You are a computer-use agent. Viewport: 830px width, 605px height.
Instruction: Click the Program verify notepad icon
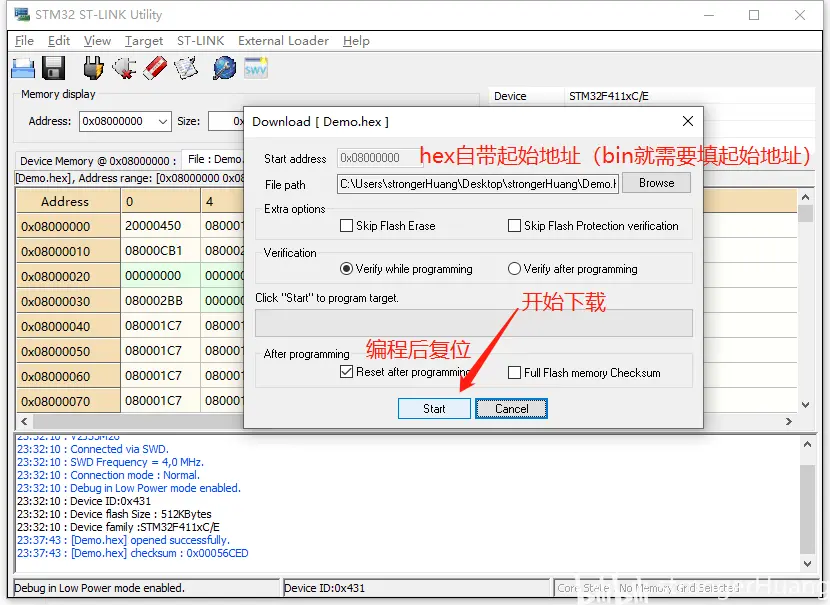tap(186, 68)
